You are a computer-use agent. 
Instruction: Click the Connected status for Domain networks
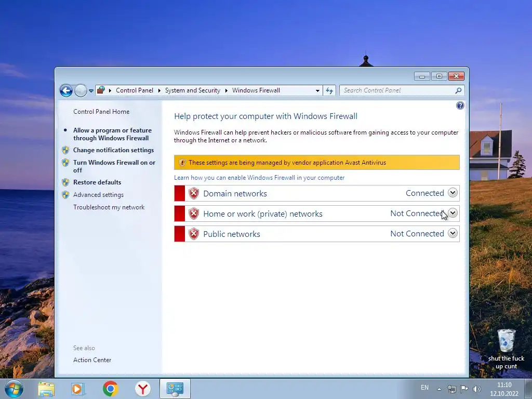425,193
